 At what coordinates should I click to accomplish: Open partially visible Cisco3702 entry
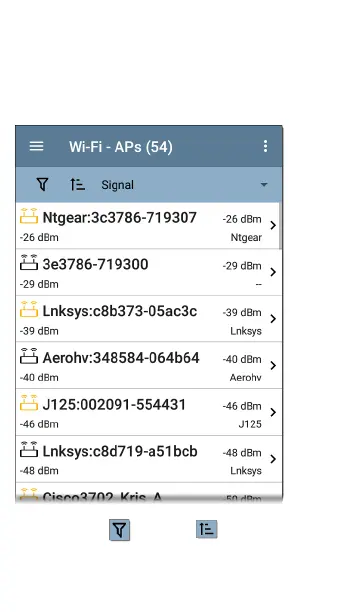(x=148, y=493)
